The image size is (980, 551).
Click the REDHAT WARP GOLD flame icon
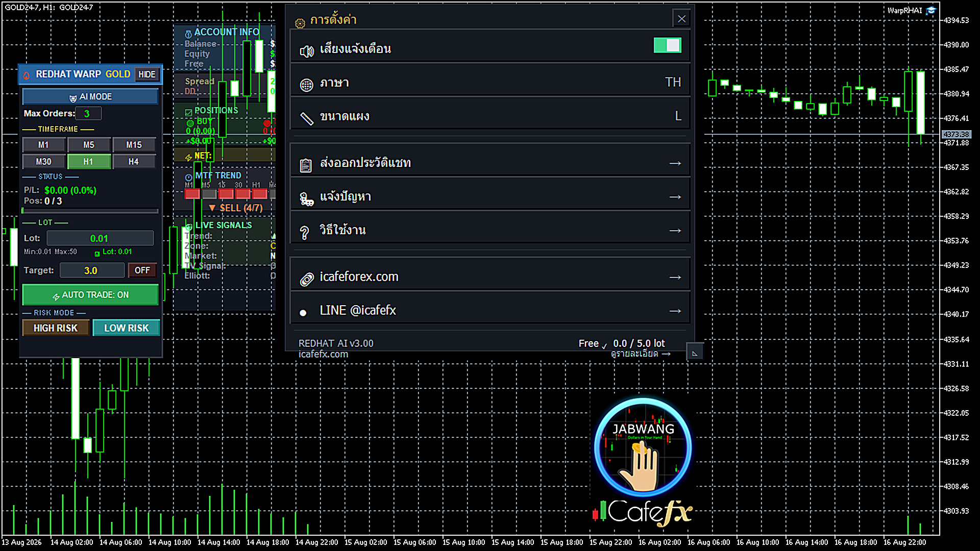[x=27, y=75]
